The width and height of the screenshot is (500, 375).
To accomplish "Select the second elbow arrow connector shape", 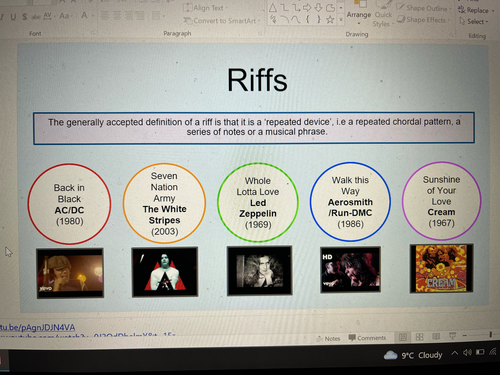I will tap(296, 8).
